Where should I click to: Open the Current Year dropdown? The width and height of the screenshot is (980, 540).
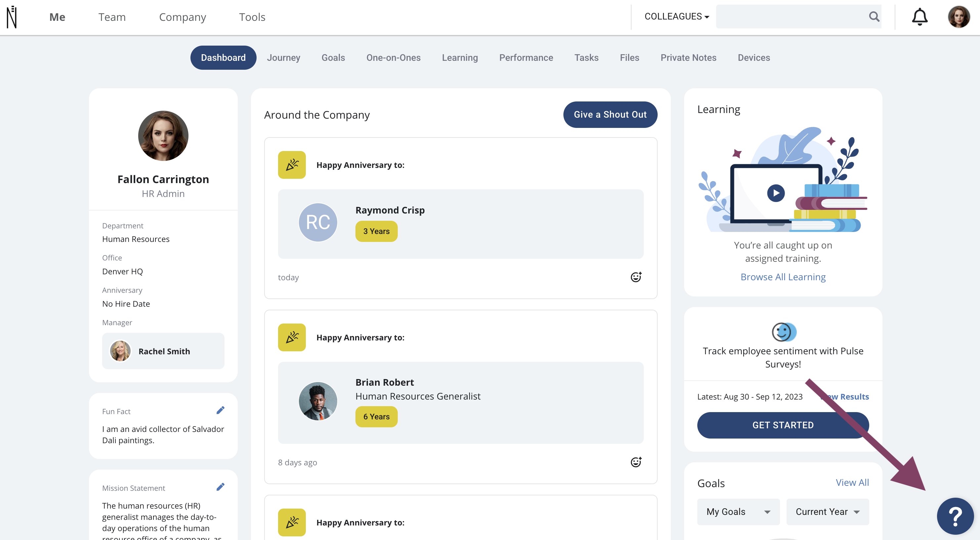click(828, 512)
